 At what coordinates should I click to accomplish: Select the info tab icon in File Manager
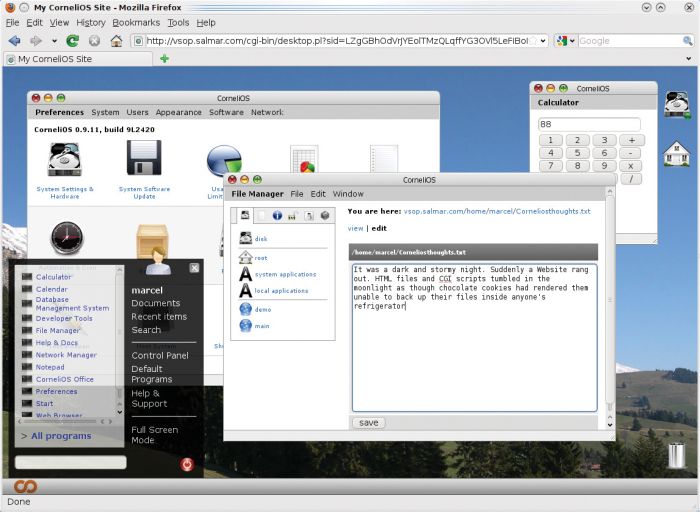(277, 216)
